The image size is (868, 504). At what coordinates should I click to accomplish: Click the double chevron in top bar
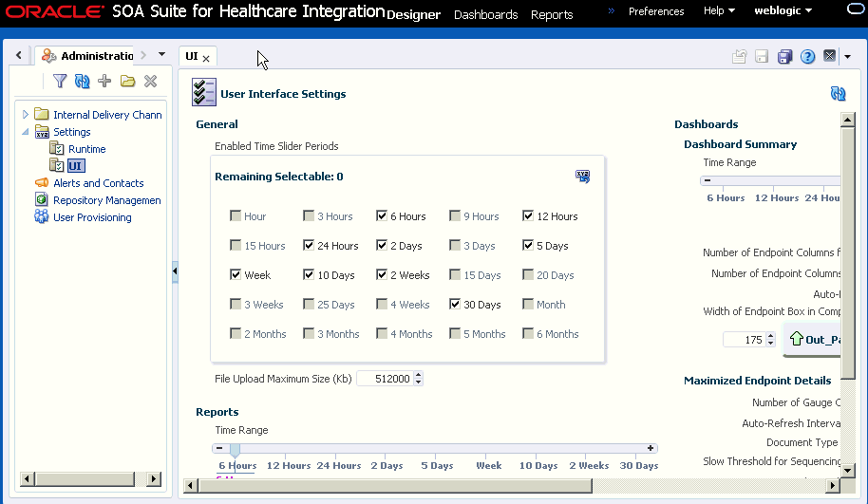tap(612, 10)
